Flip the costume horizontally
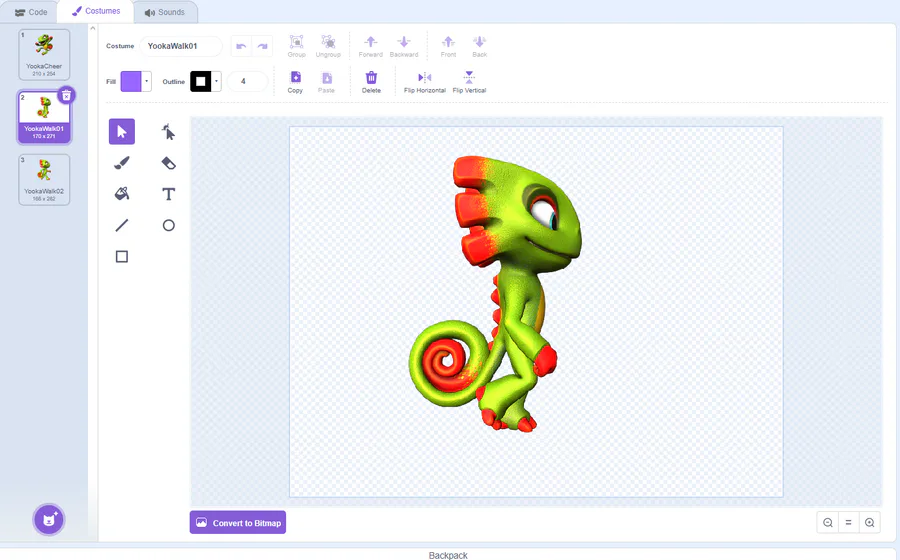Viewport: 900px width, 560px height. tap(425, 82)
